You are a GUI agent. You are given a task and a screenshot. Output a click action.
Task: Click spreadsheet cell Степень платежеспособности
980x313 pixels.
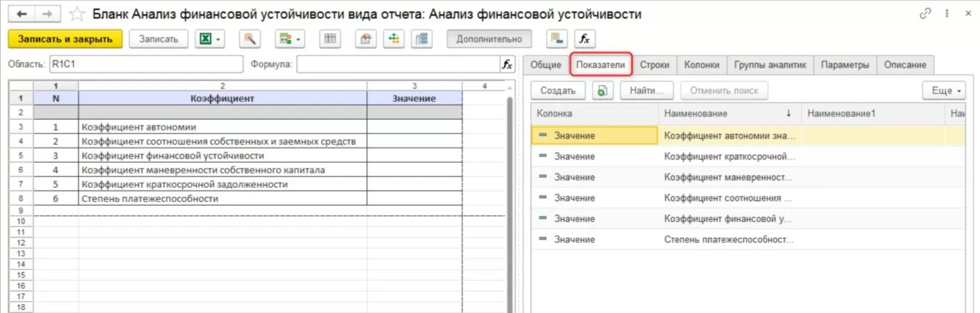point(223,198)
